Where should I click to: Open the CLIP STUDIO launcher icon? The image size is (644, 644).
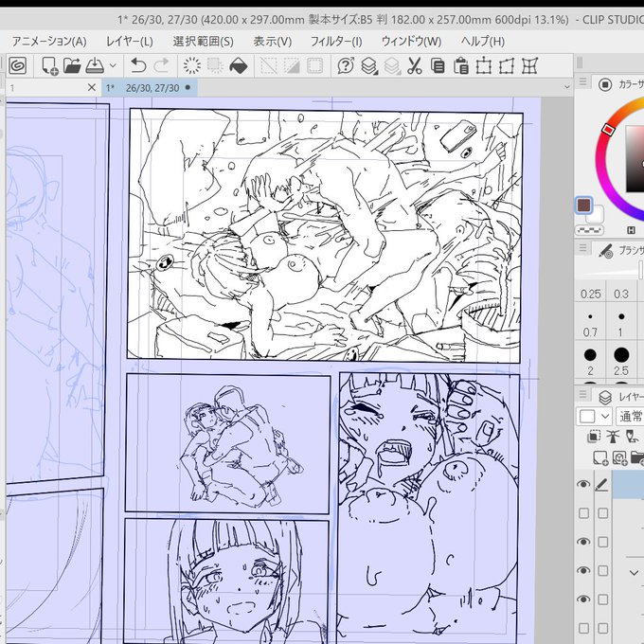click(x=18, y=65)
